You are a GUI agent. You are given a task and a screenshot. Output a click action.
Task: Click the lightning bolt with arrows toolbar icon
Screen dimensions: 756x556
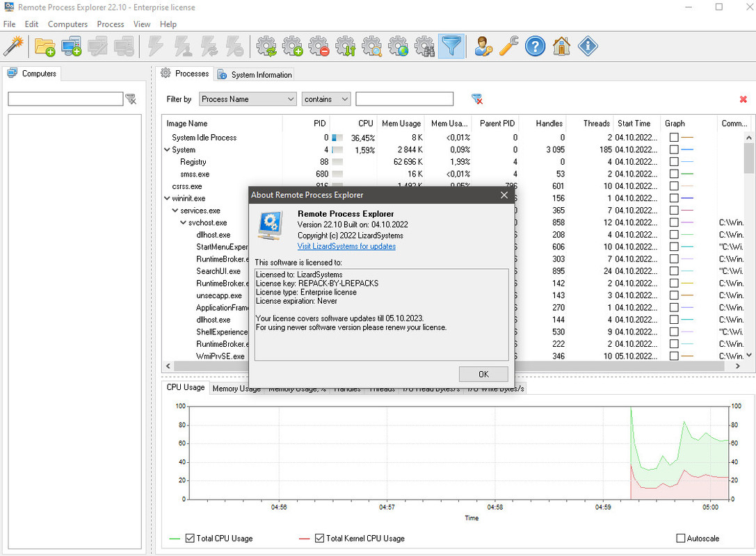tap(209, 47)
